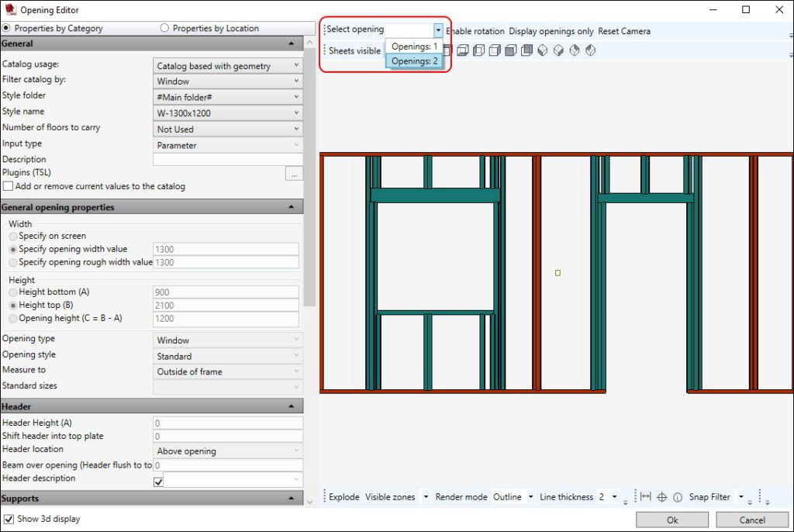Click the Header Height (A) field
The width and height of the screenshot is (794, 532).
228,423
